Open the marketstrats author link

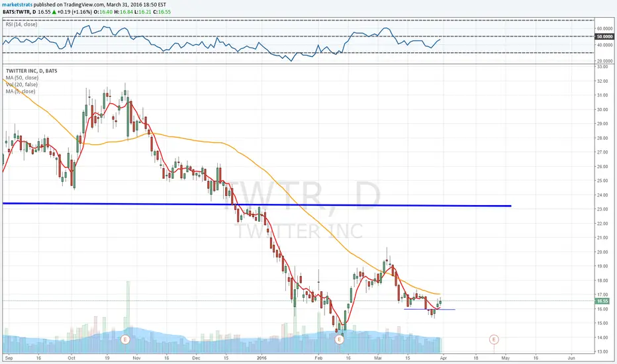pyautogui.click(x=17, y=5)
